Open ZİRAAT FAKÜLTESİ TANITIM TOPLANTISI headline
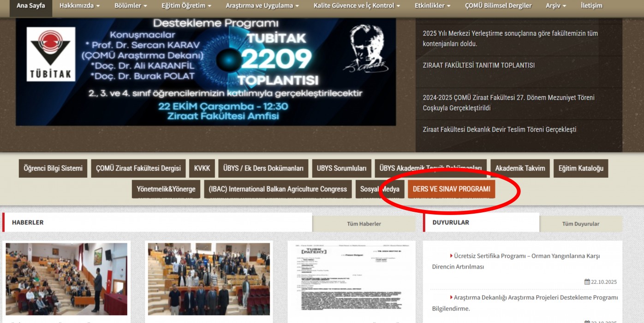 [x=478, y=66]
